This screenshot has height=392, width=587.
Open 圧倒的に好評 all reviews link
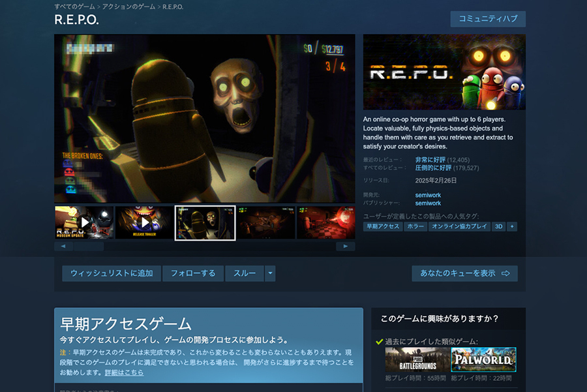[433, 168]
